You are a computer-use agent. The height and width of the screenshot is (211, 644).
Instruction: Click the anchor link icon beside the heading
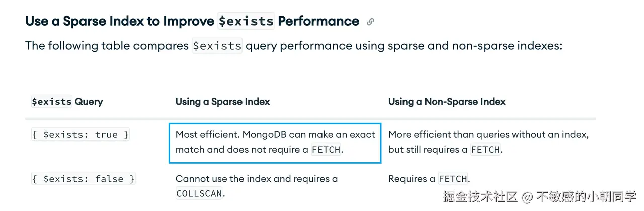(371, 22)
